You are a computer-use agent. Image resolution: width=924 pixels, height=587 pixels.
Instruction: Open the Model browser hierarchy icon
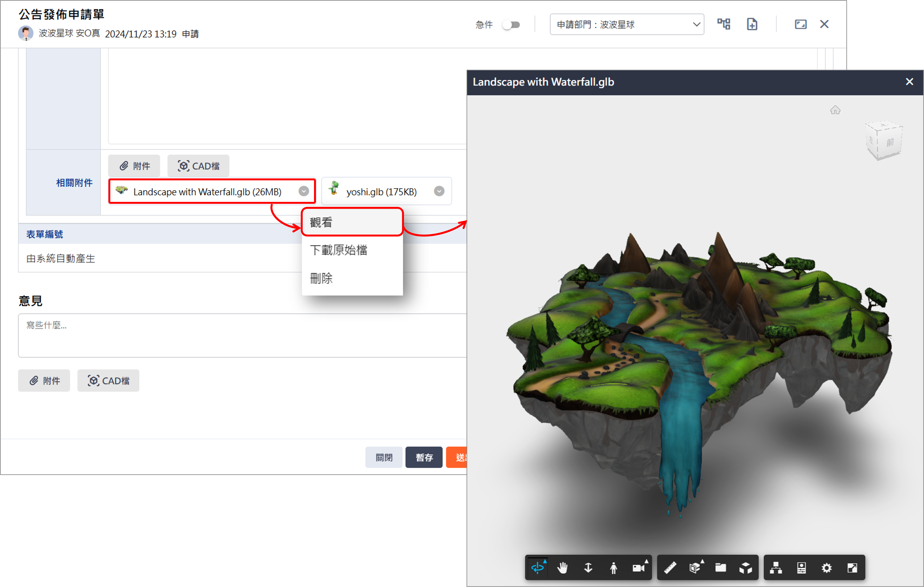click(776, 567)
